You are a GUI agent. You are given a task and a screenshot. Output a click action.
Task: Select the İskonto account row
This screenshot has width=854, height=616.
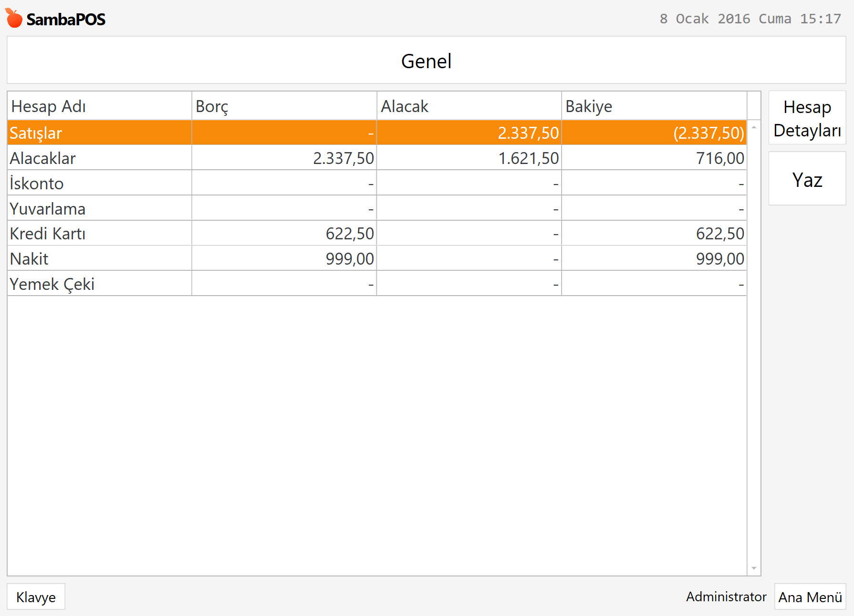[377, 183]
